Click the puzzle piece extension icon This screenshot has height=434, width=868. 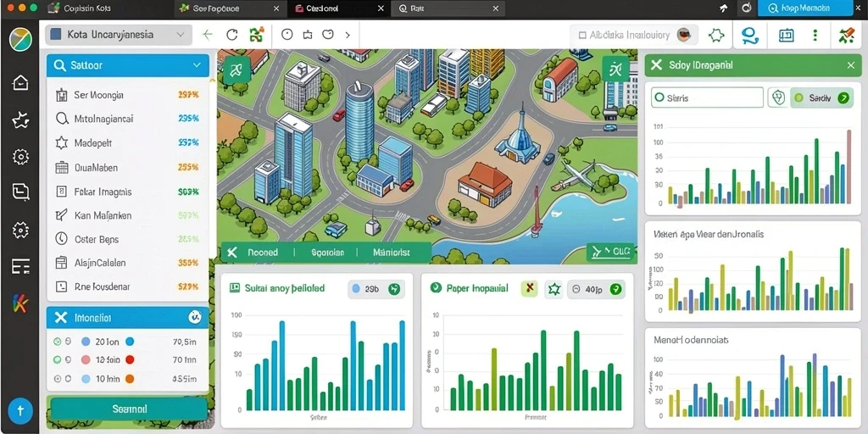[x=716, y=36]
